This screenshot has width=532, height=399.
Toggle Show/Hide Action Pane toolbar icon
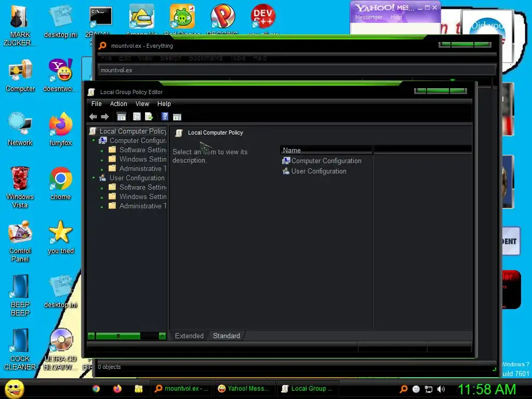tap(177, 117)
